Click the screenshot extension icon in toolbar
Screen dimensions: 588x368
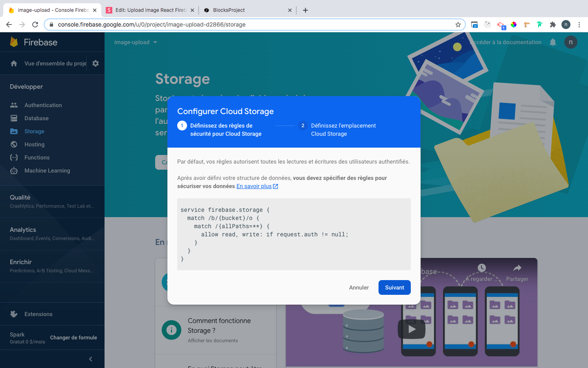click(x=474, y=25)
